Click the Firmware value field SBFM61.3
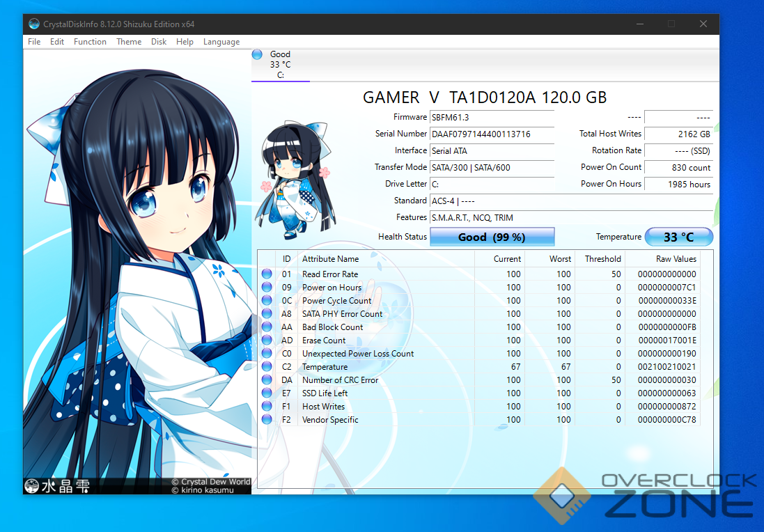 [x=492, y=117]
